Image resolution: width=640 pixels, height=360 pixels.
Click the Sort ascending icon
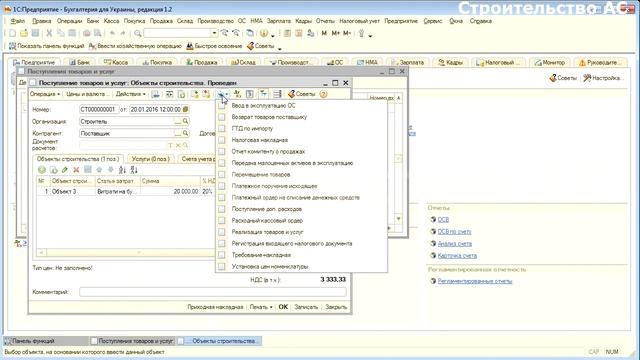pos(122,170)
